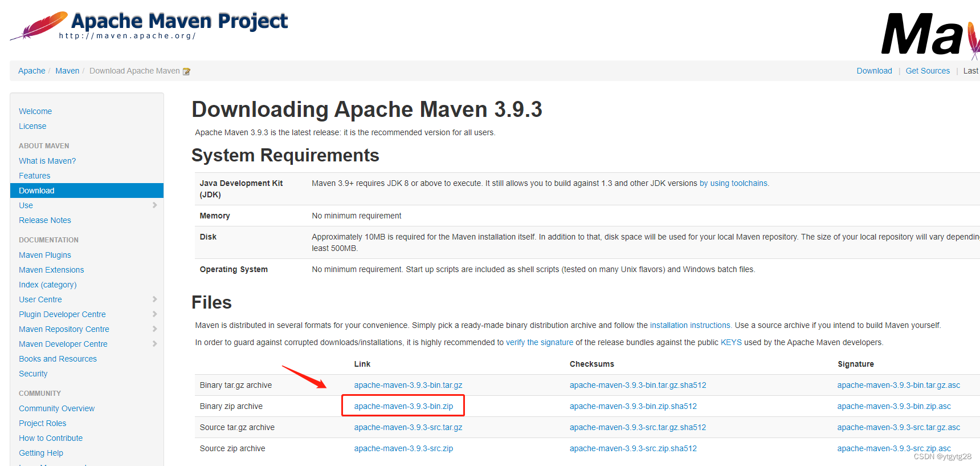The height and width of the screenshot is (466, 980).
Task: Expand the Plugin Developer Centre chevron
Action: tap(154, 314)
